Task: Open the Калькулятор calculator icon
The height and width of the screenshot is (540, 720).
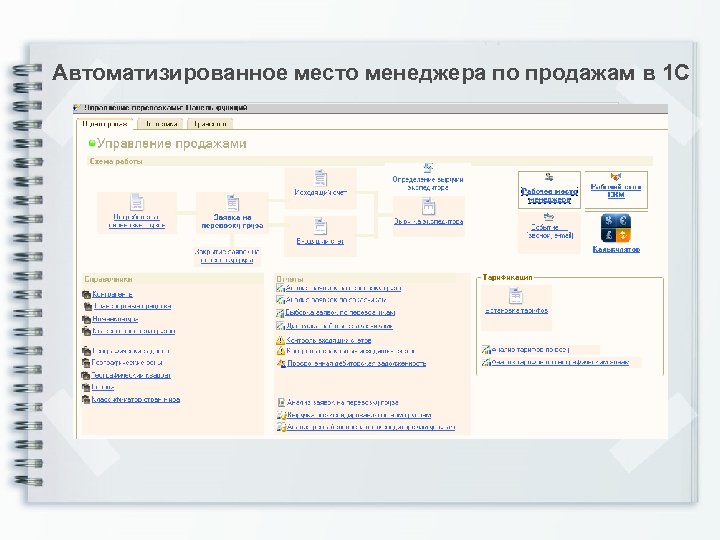Action: coord(616,228)
